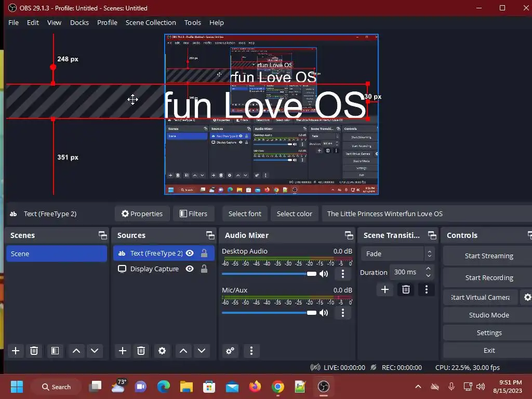Toggle visibility of Text (FreeType 2) source
Viewport: 532px width, 399px height.
tap(190, 253)
